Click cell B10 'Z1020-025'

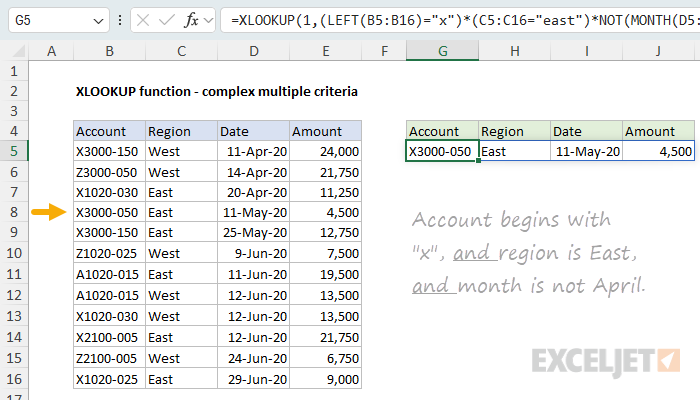(109, 253)
